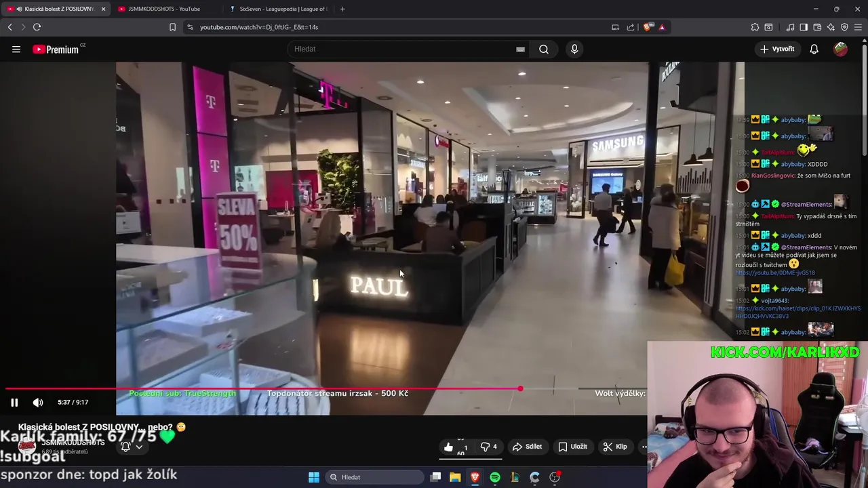Go forward with browser forward arrow
The image size is (868, 488).
[x=23, y=27]
